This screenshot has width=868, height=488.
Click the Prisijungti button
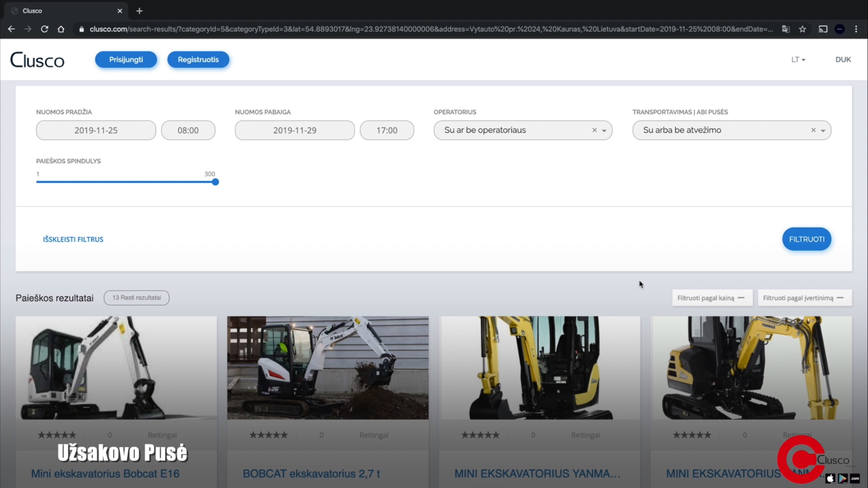[x=126, y=59]
